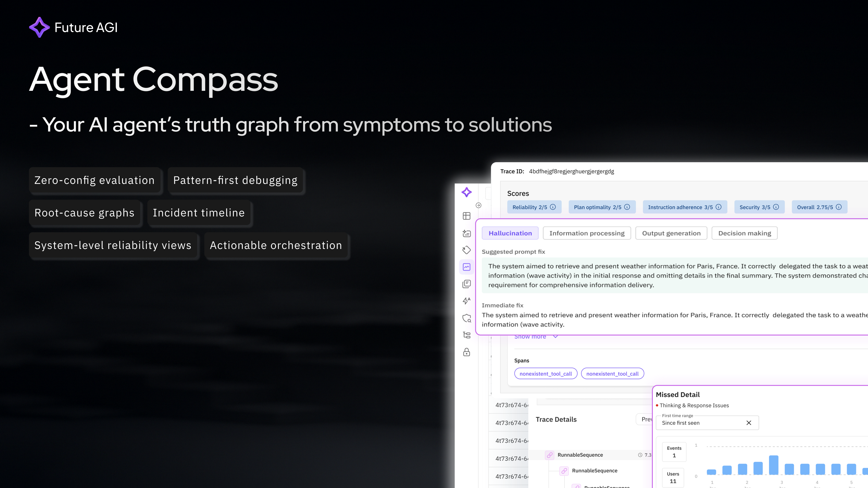Click the padlock sidebar icon
Image resolution: width=868 pixels, height=488 pixels.
(466, 352)
